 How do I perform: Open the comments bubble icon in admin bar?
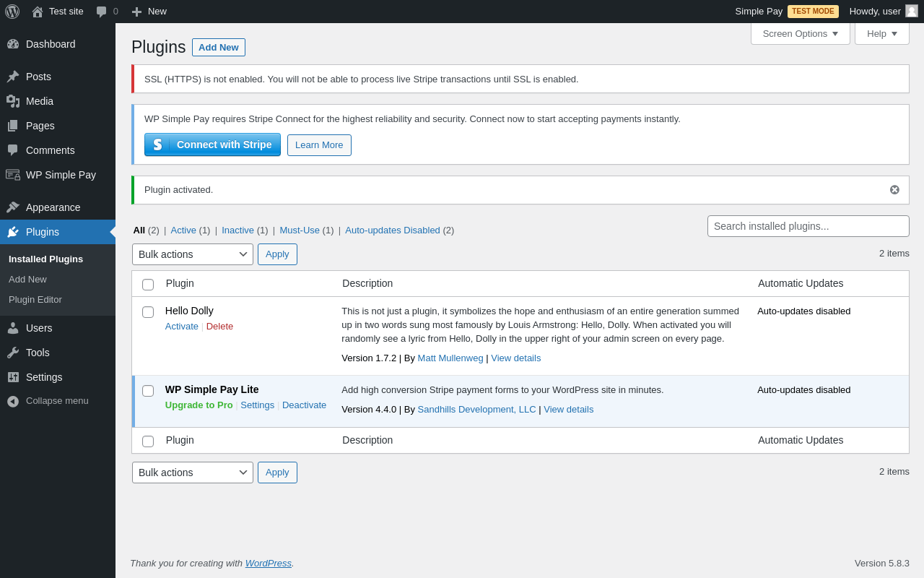[102, 12]
